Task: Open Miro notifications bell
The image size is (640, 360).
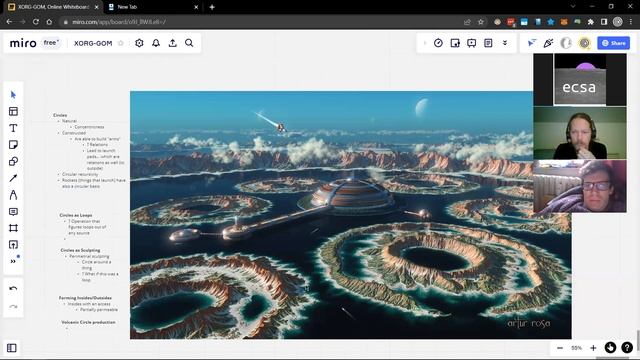Action: point(156,43)
